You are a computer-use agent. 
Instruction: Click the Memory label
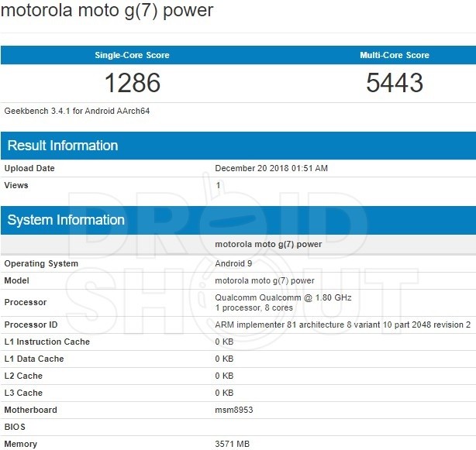pos(21,444)
